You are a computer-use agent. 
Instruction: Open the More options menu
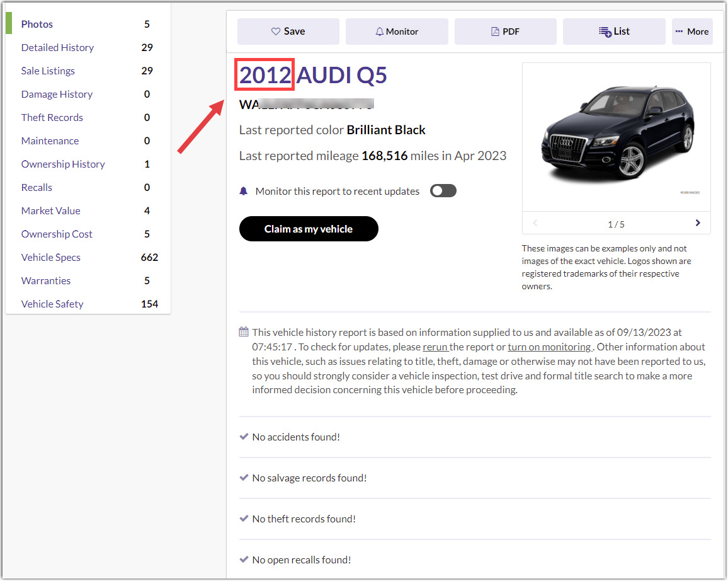(692, 32)
